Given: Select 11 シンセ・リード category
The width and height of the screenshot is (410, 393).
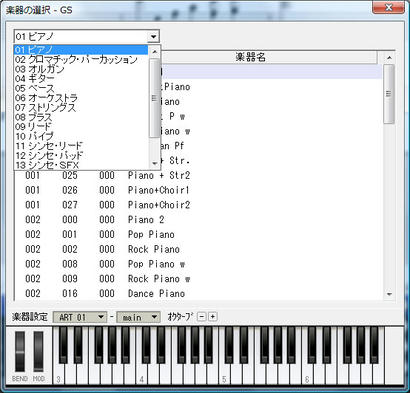Looking at the screenshot, I should 81,146.
